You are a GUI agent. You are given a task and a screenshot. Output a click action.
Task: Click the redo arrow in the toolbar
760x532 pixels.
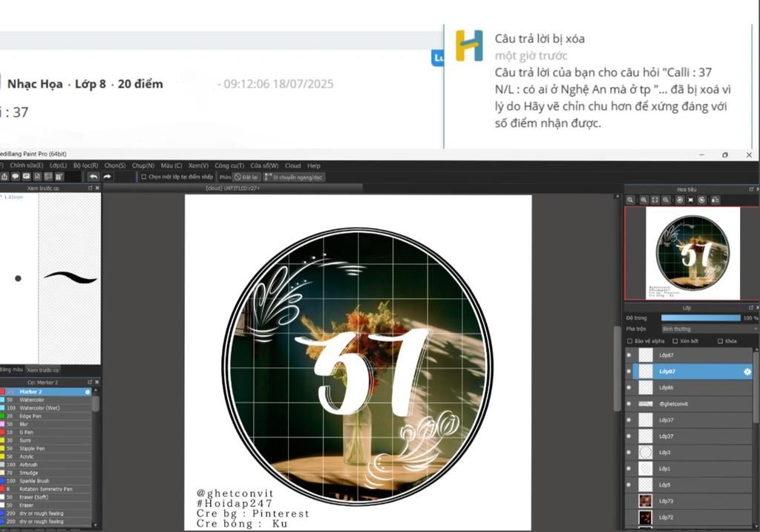pos(107,177)
